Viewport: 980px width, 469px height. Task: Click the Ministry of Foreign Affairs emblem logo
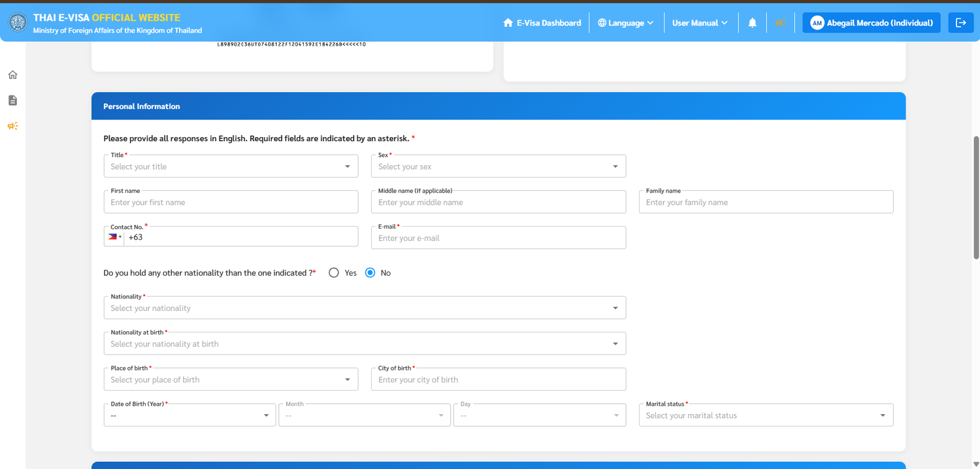pyautogui.click(x=18, y=23)
